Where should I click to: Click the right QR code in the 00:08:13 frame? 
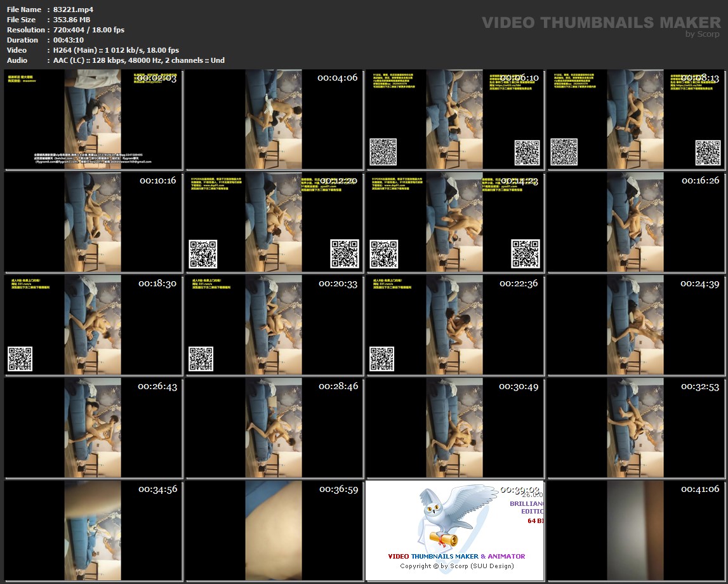708,152
